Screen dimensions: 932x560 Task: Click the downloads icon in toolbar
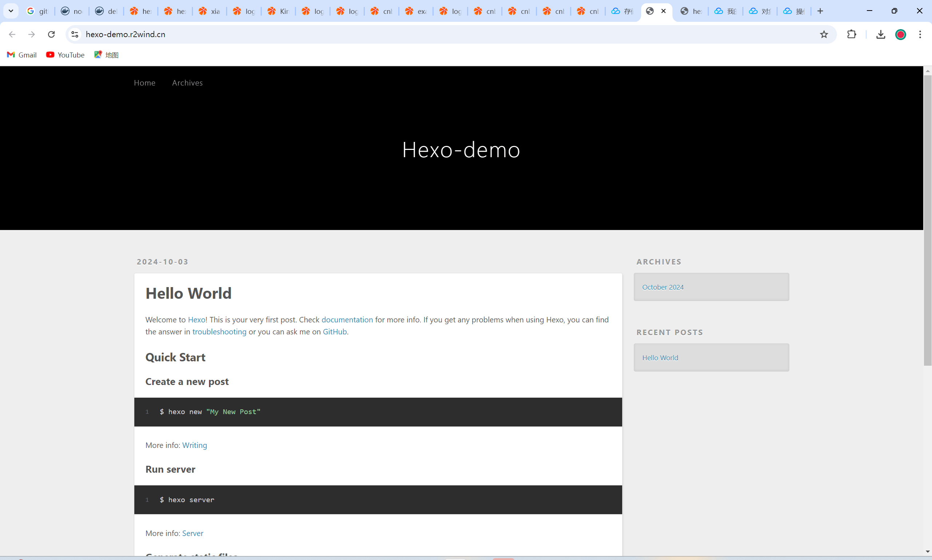880,35
